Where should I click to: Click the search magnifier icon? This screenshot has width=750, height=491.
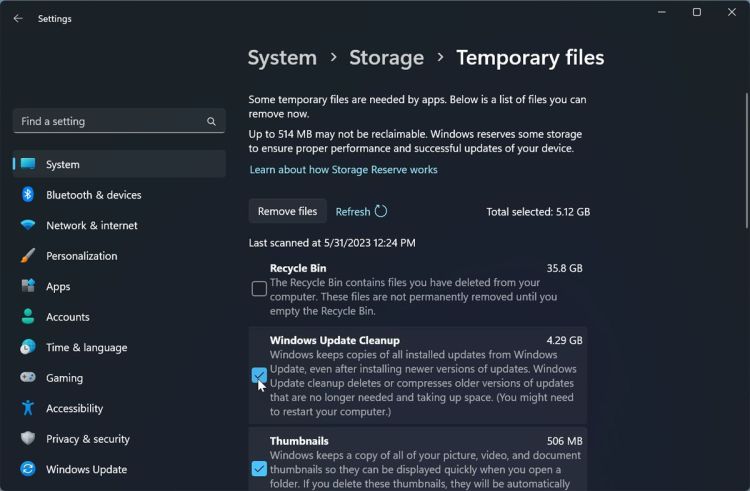(x=211, y=121)
